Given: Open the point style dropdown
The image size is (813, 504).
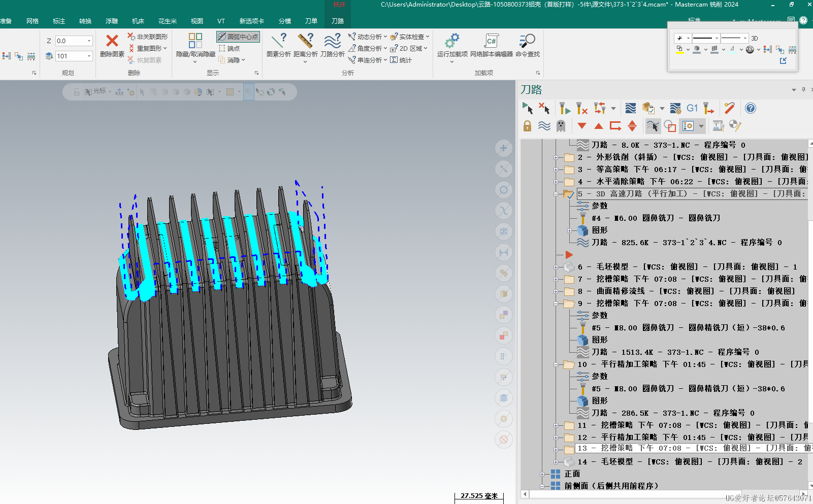Looking at the screenshot, I should (x=688, y=38).
